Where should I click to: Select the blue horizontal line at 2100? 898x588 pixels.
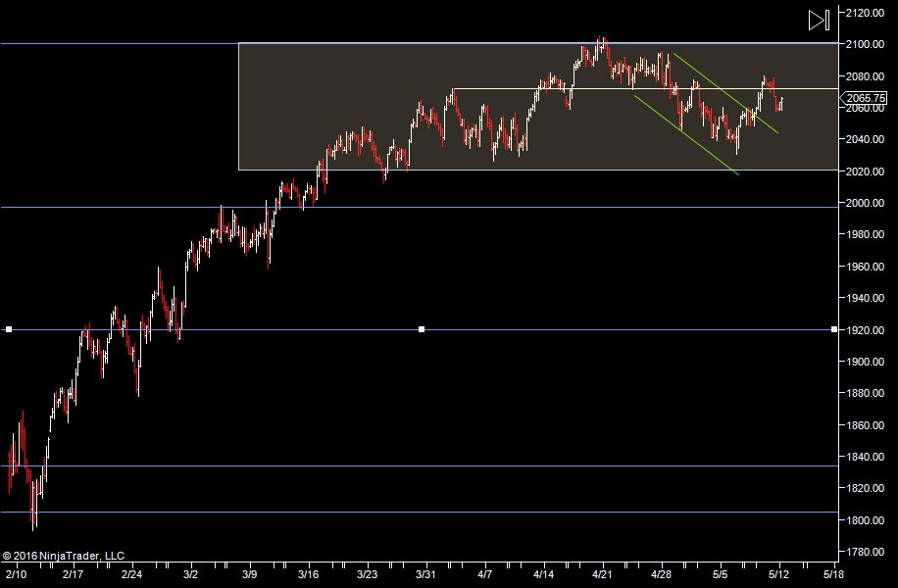pyautogui.click(x=118, y=43)
